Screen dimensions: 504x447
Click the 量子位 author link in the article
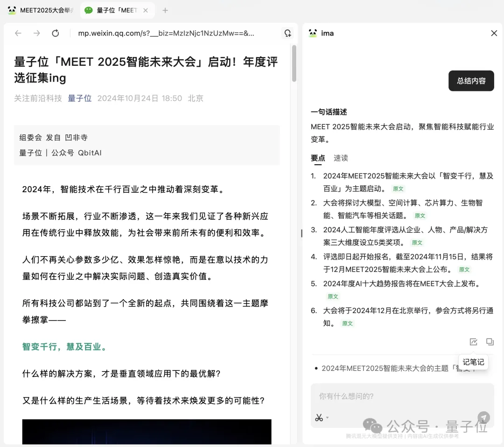tap(79, 98)
